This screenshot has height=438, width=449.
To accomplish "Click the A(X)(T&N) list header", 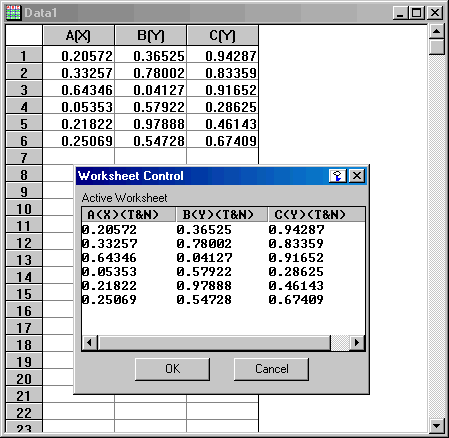I will 129,215.
